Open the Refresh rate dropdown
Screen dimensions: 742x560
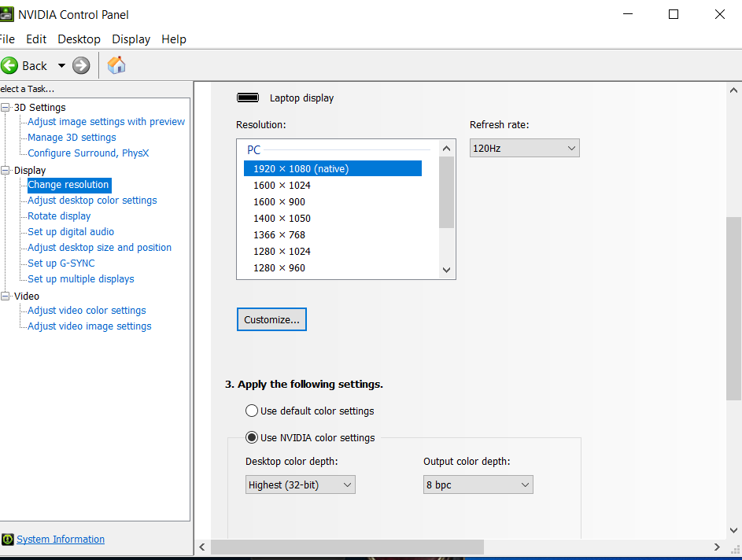pyautogui.click(x=524, y=148)
